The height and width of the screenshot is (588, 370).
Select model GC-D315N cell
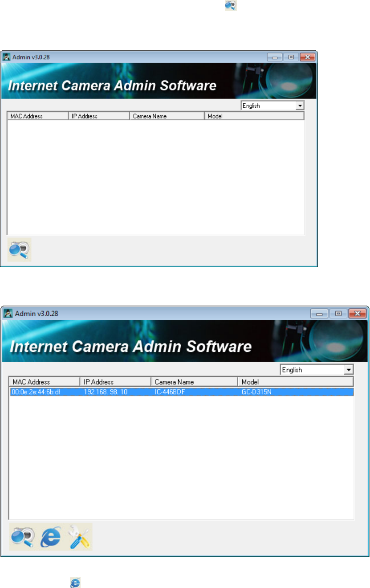coord(256,392)
